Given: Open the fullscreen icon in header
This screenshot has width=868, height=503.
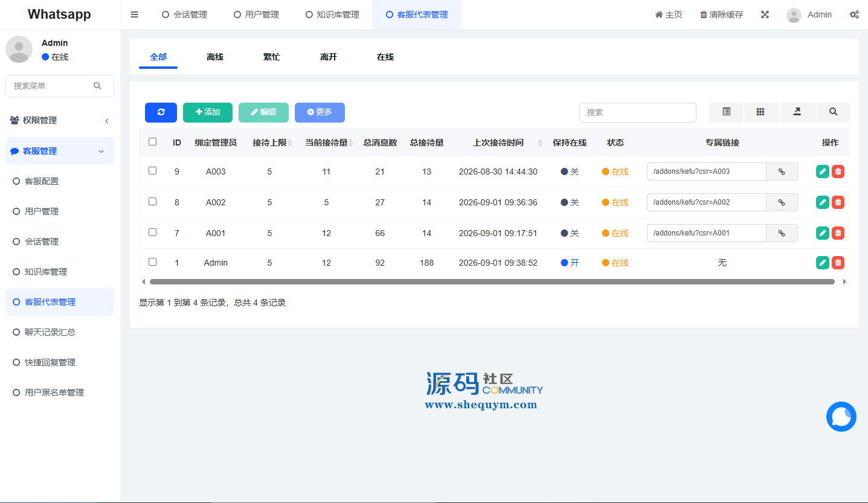Looking at the screenshot, I should click(765, 14).
